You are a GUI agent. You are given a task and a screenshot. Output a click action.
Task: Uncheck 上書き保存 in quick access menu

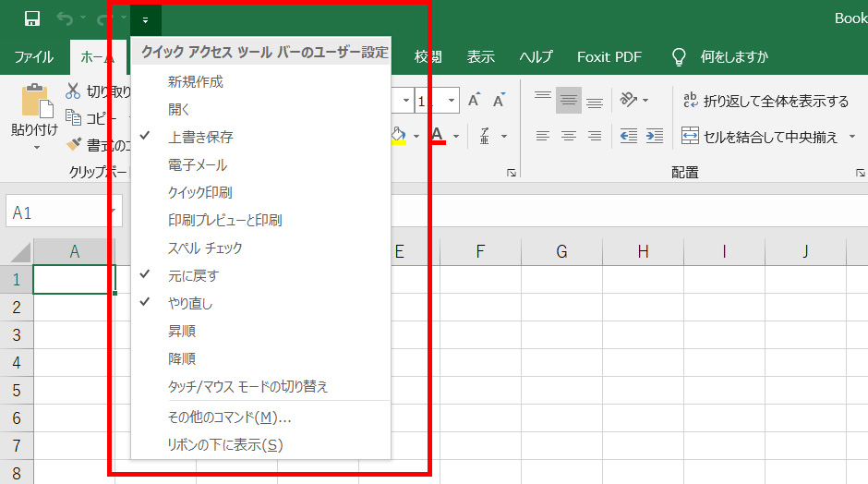pyautogui.click(x=260, y=137)
